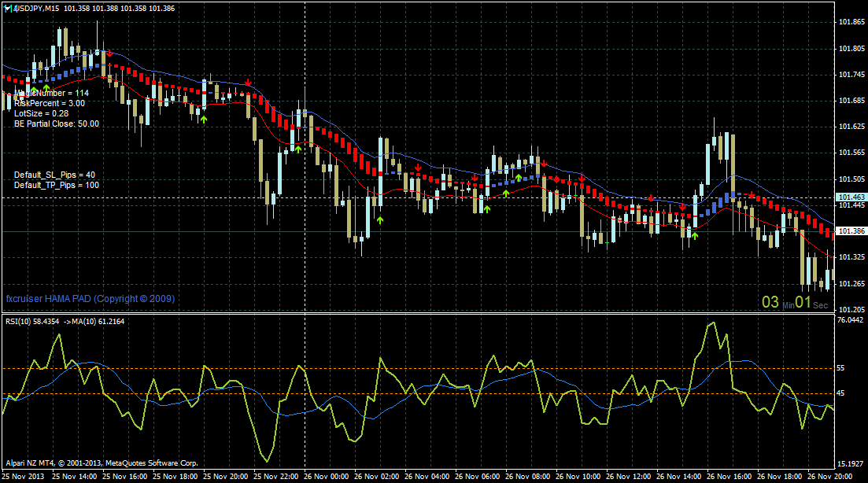
Task: Click the green buy arrow near 26 Nov 14:00
Action: [695, 236]
